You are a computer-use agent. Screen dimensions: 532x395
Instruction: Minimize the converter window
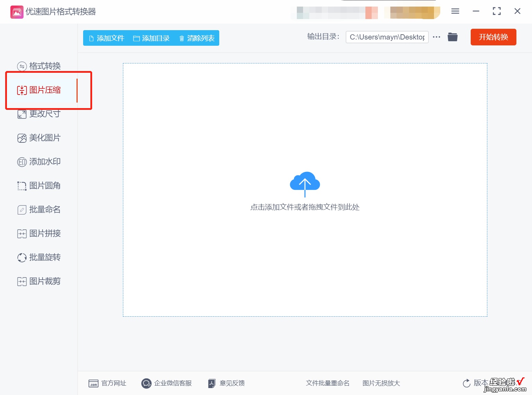tap(476, 11)
